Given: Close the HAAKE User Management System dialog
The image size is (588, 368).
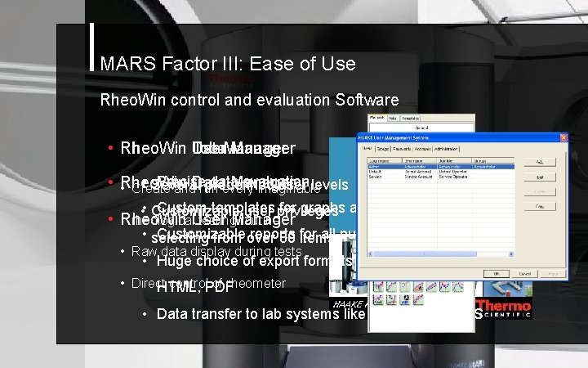Looking at the screenshot, I should click(x=563, y=138).
